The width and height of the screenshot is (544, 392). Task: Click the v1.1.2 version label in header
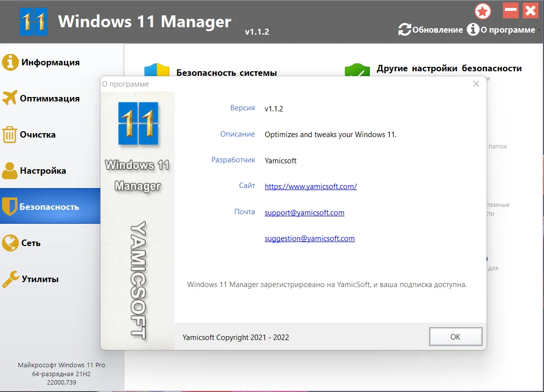click(x=257, y=32)
